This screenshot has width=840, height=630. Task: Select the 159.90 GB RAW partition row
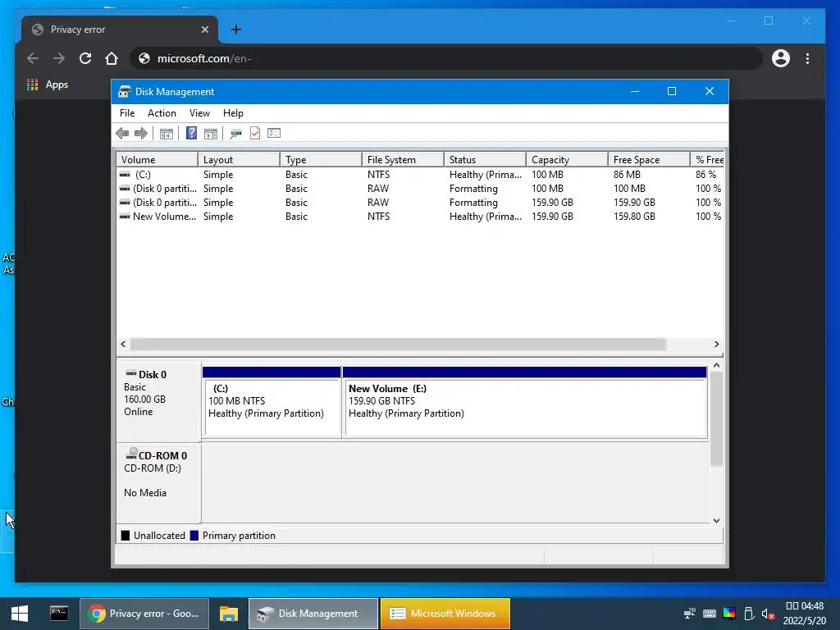click(x=420, y=203)
